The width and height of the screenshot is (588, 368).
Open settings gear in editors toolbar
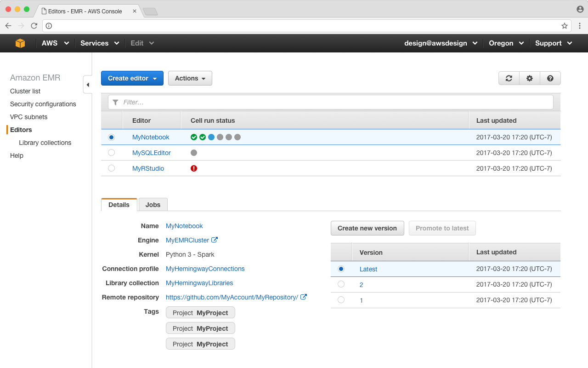530,78
